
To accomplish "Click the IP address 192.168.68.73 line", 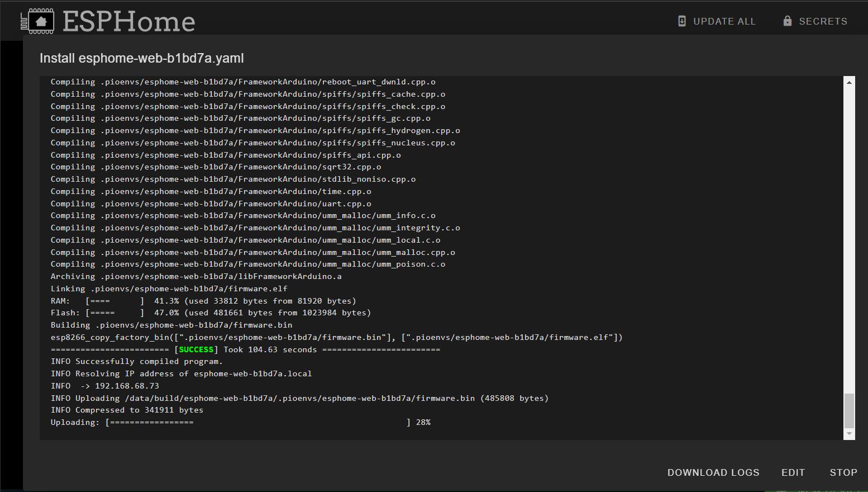I will tap(105, 386).
